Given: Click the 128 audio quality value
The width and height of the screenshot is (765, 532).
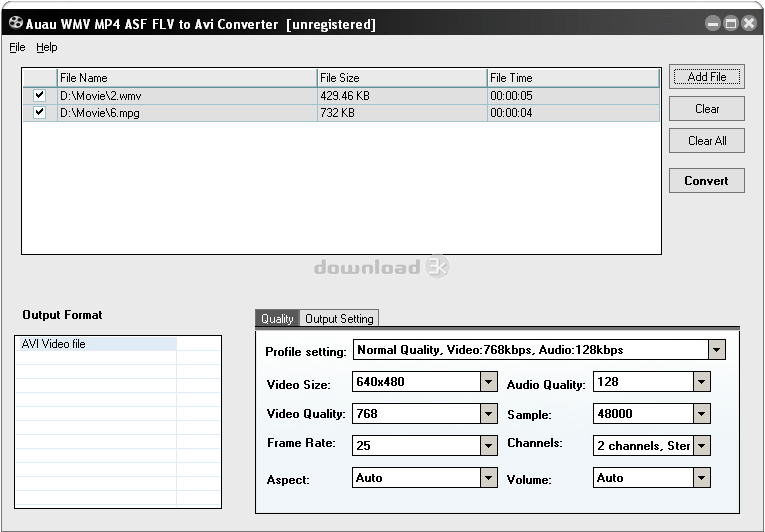Looking at the screenshot, I should (x=608, y=382).
